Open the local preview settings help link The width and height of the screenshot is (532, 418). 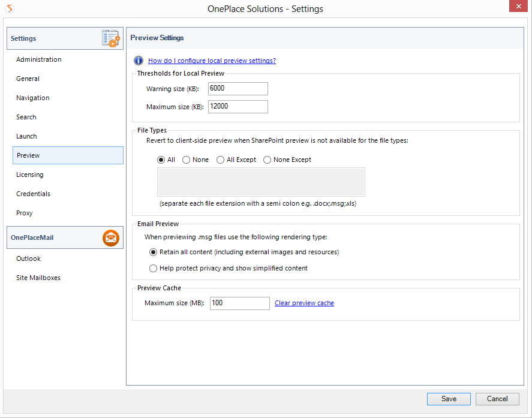coord(212,61)
